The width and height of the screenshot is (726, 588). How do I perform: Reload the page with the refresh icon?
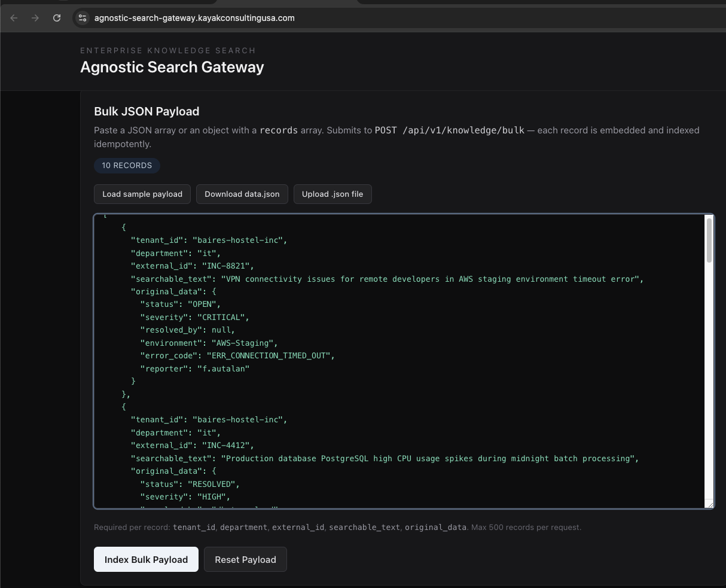[57, 18]
